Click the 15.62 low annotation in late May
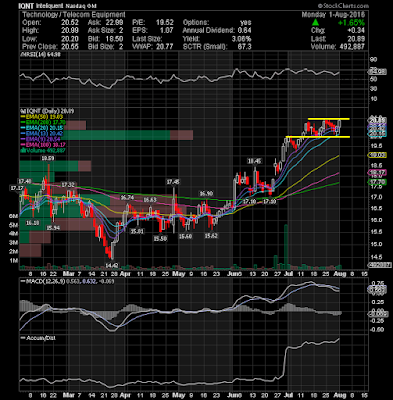The height and width of the screenshot is (400, 393). click(211, 236)
